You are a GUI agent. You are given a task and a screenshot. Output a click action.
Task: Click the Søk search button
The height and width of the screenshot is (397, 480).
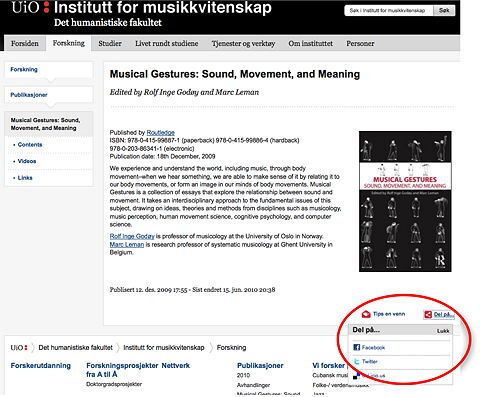point(444,10)
